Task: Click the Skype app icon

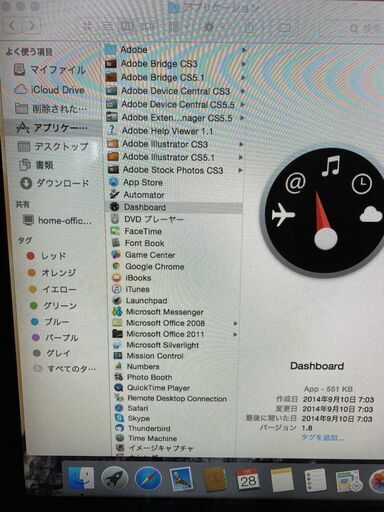Action: pos(119,418)
